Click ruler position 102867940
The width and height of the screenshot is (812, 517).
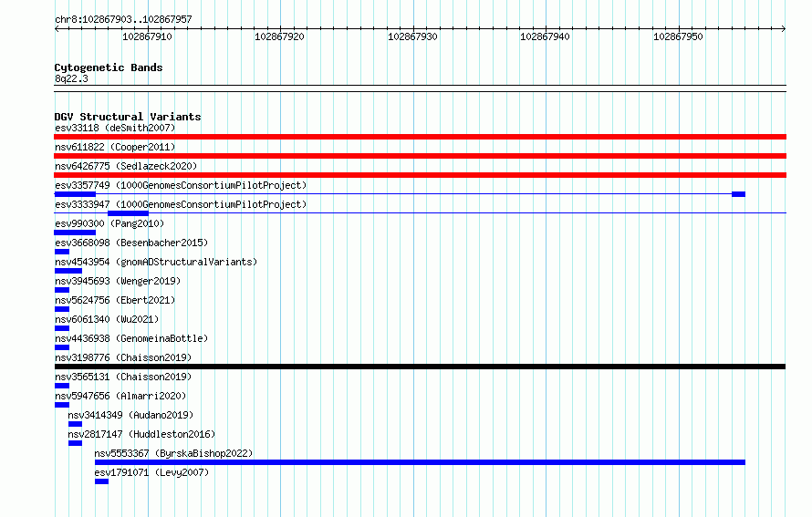point(546,36)
